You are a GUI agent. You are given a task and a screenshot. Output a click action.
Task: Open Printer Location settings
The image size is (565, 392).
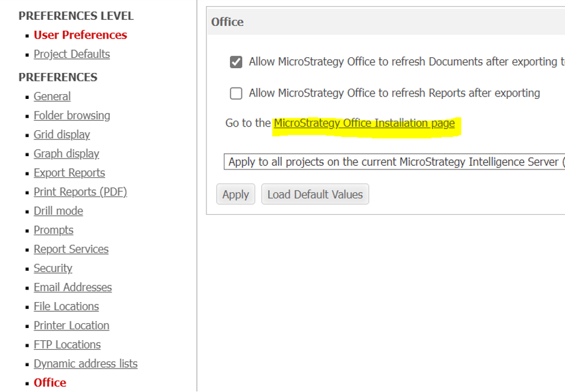coord(72,326)
